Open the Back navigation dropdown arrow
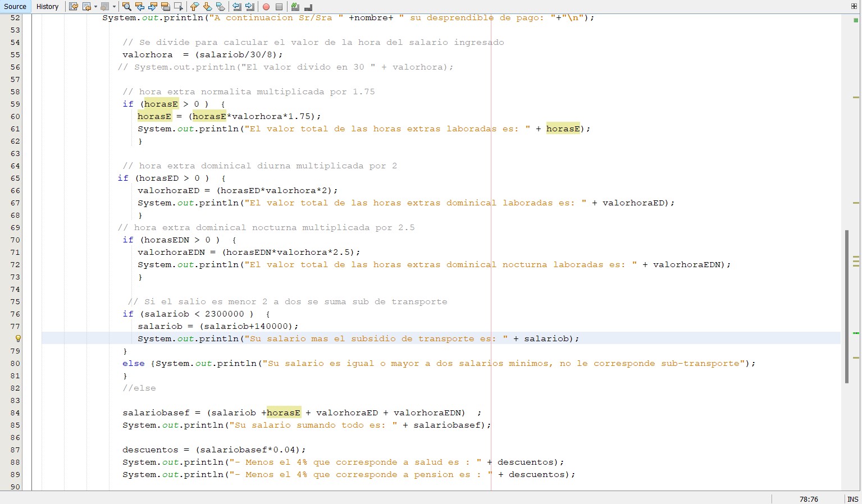Screen dimensions: 862x504 (x=95, y=7)
